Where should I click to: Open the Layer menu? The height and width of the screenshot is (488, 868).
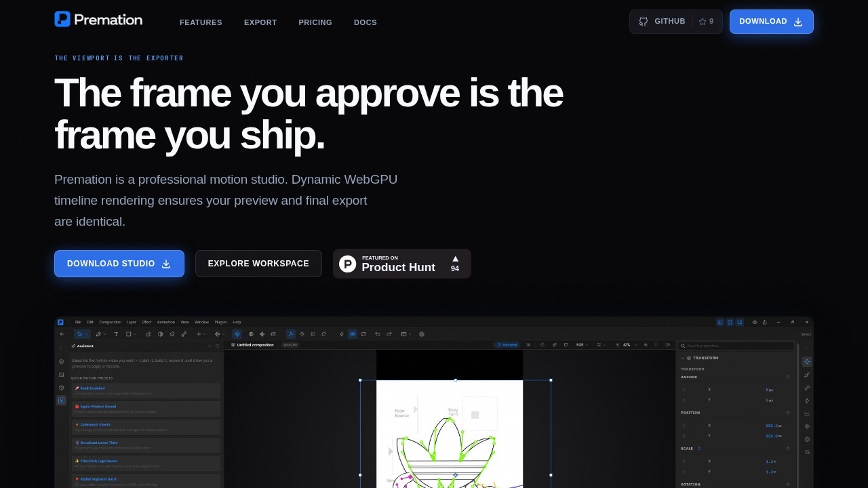coord(132,322)
